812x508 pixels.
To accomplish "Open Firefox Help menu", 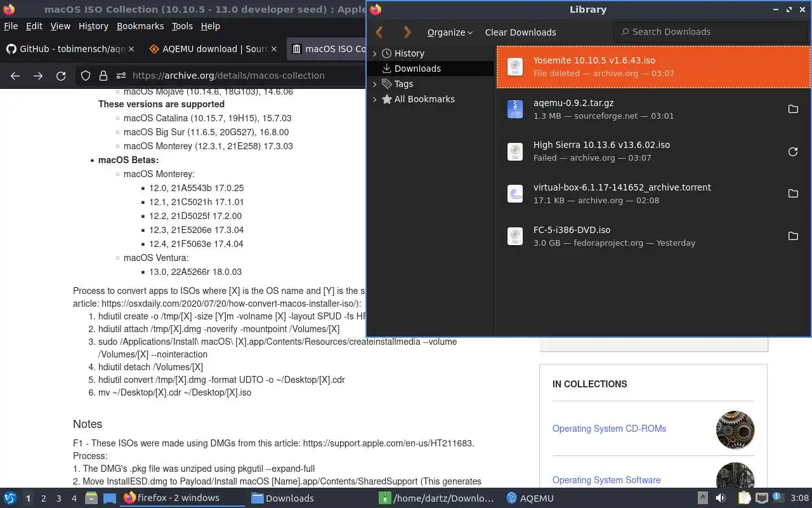I will pyautogui.click(x=211, y=26).
